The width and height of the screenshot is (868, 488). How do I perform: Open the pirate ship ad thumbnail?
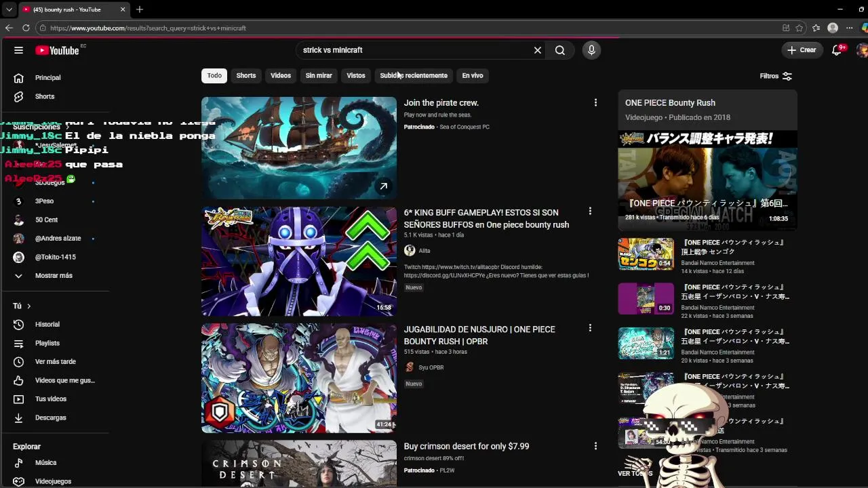coord(299,148)
